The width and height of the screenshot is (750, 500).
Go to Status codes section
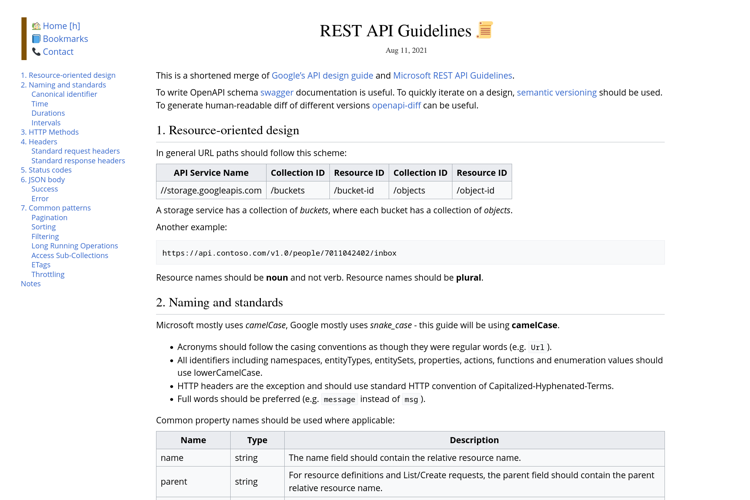point(46,170)
